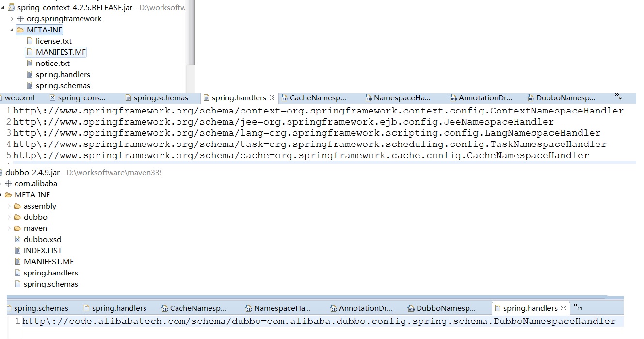Click the DubboNamespaceHandler line in editor
The width and height of the screenshot is (644, 339).
[x=319, y=321]
